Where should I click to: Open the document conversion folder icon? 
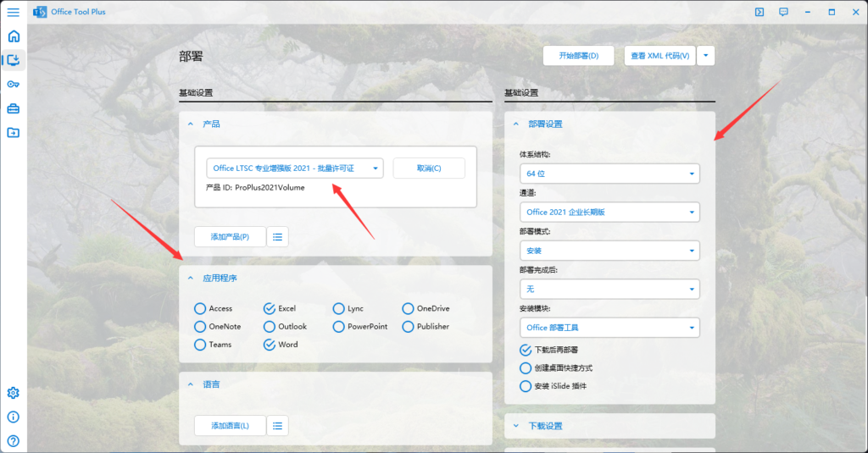pyautogui.click(x=14, y=133)
